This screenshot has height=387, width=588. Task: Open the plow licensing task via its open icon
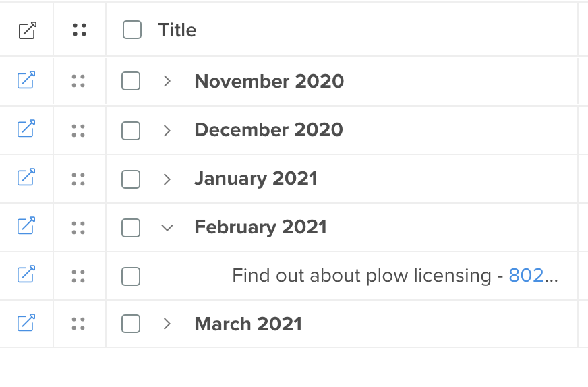[26, 274]
